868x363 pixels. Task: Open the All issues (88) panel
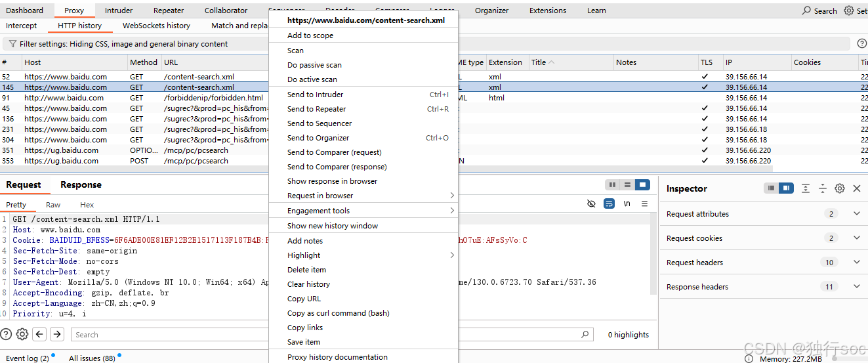click(x=92, y=358)
